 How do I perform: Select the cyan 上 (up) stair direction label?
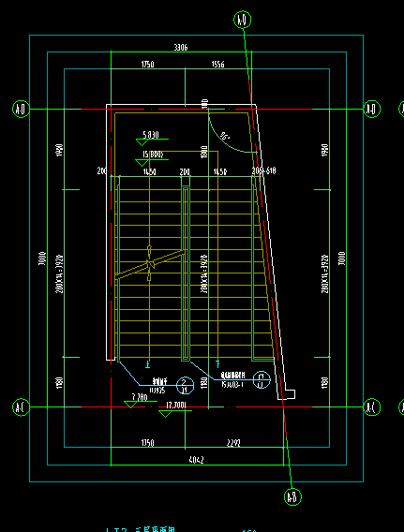click(148, 364)
